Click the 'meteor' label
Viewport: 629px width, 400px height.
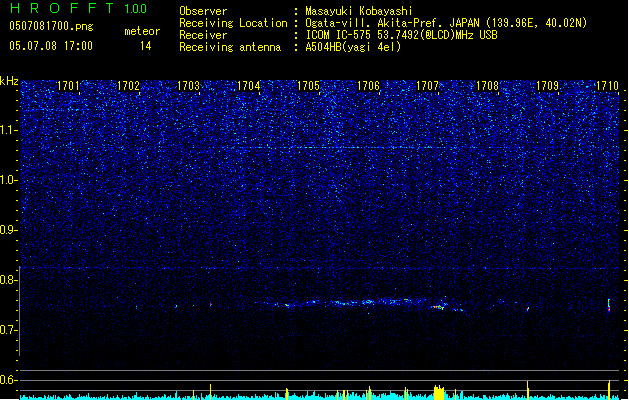142,31
